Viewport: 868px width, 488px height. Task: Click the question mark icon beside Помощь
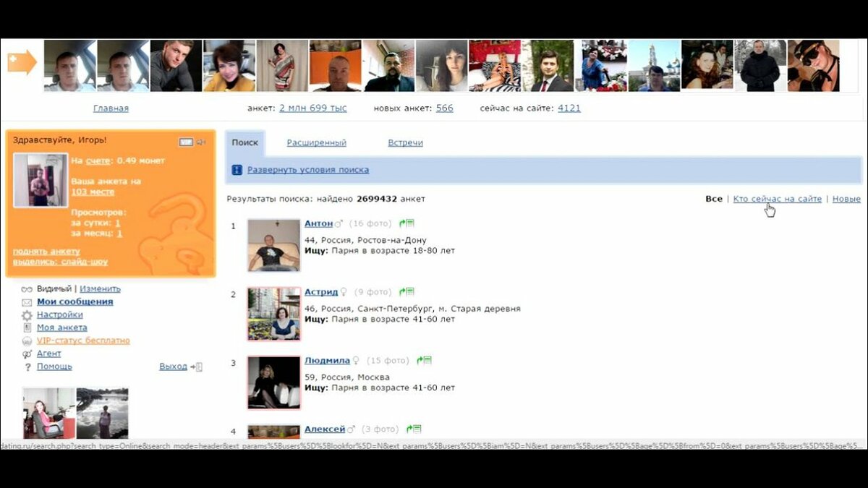point(27,367)
